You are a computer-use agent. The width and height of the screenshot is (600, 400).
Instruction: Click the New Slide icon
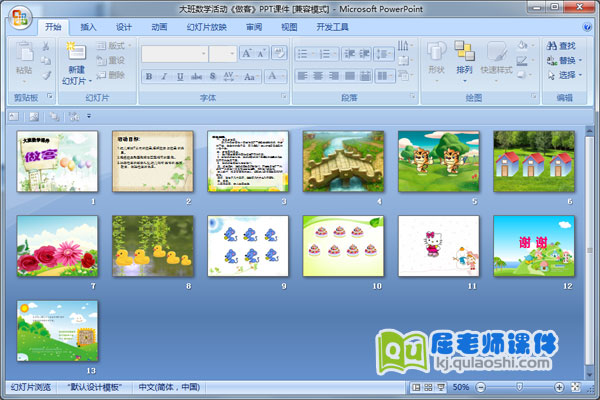coord(76,51)
